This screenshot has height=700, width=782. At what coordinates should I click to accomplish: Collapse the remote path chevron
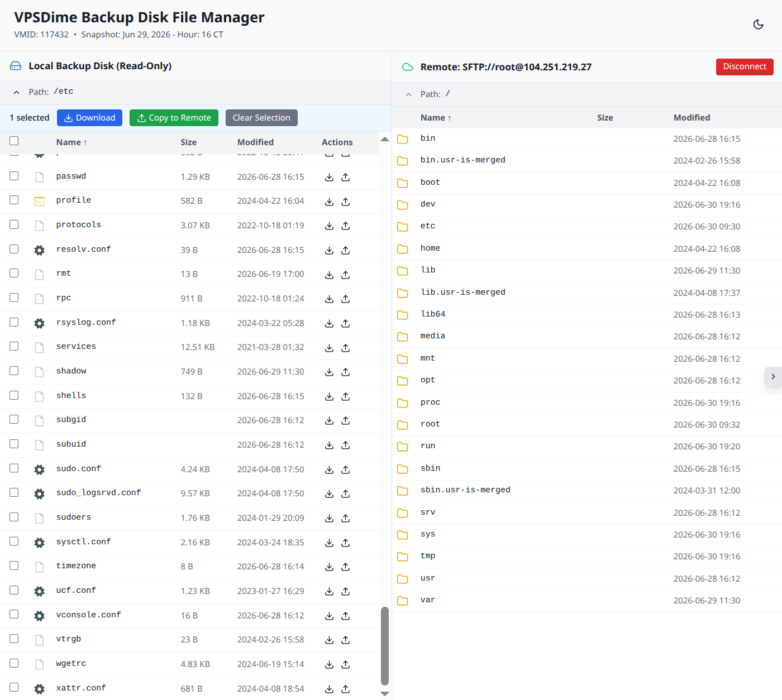coord(408,94)
